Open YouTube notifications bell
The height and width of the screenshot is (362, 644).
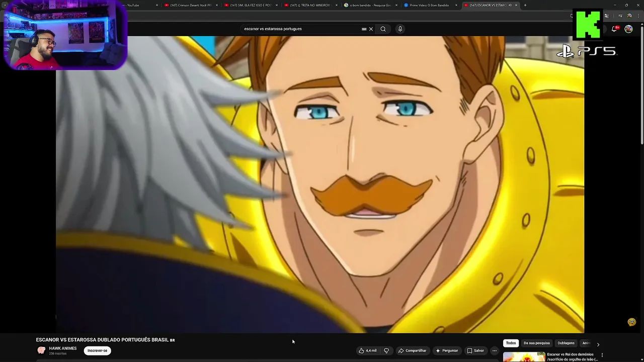click(x=614, y=29)
